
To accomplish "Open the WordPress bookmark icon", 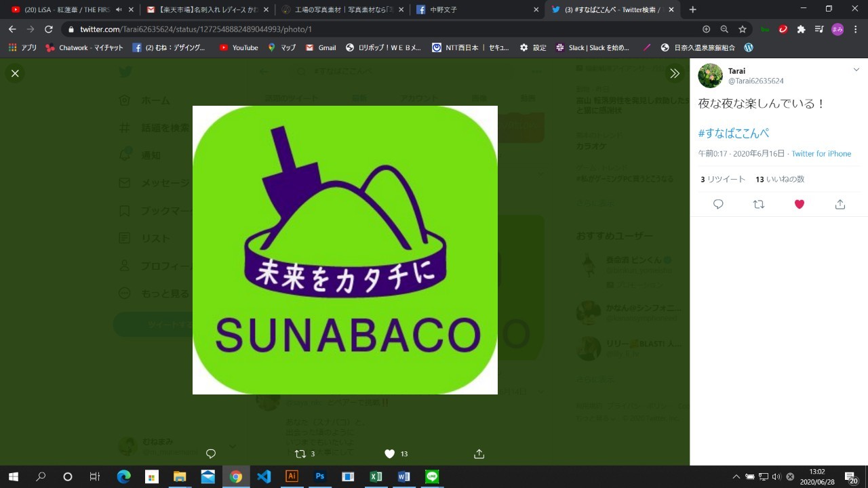I will pyautogui.click(x=749, y=47).
